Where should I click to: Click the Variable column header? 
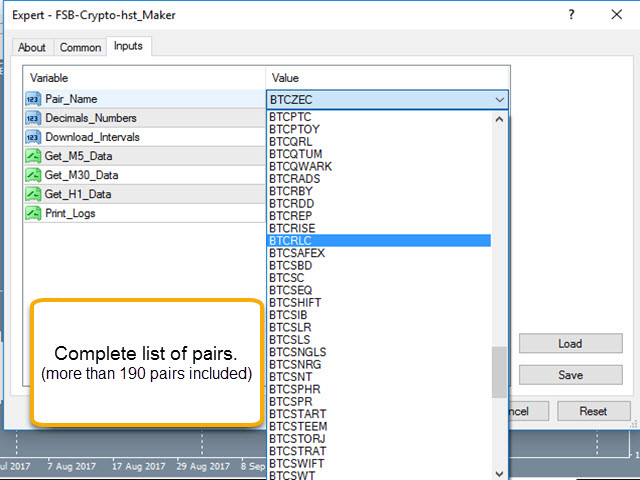(x=144, y=78)
